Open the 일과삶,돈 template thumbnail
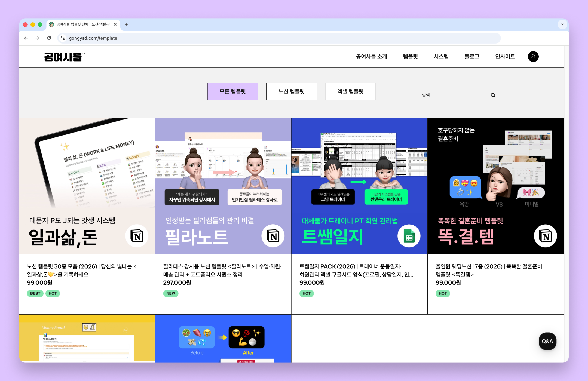This screenshot has height=381, width=588. pos(87,186)
